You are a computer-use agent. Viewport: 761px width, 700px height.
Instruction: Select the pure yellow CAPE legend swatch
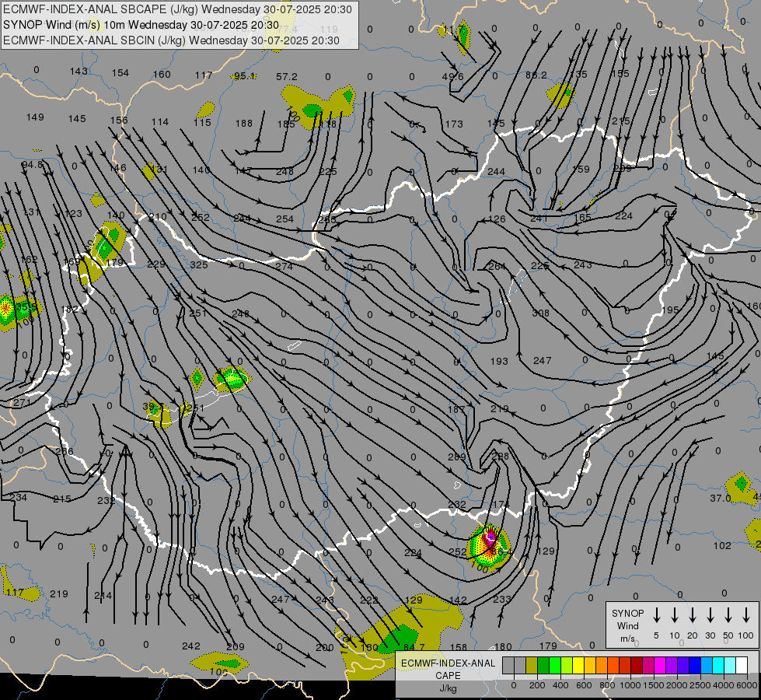point(578,666)
